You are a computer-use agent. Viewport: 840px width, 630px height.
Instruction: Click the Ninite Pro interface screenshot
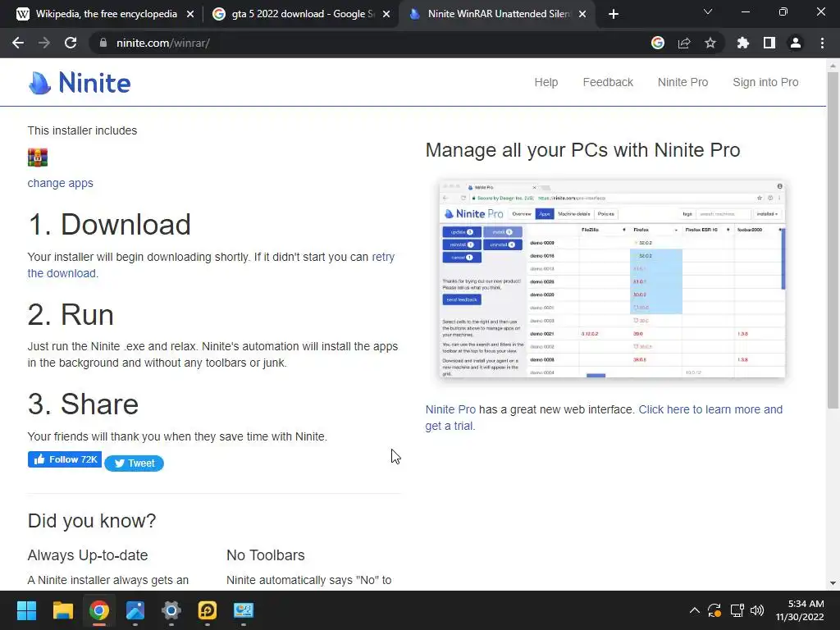coord(612,279)
